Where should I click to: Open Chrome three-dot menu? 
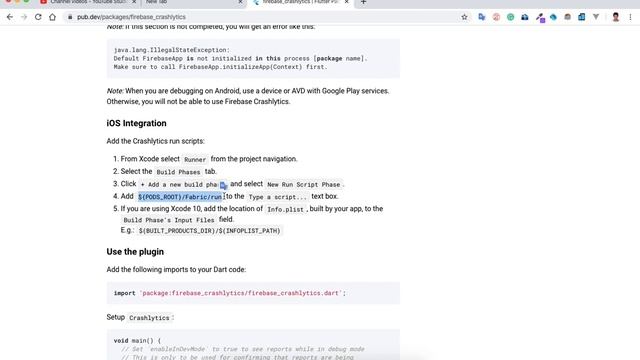630,17
